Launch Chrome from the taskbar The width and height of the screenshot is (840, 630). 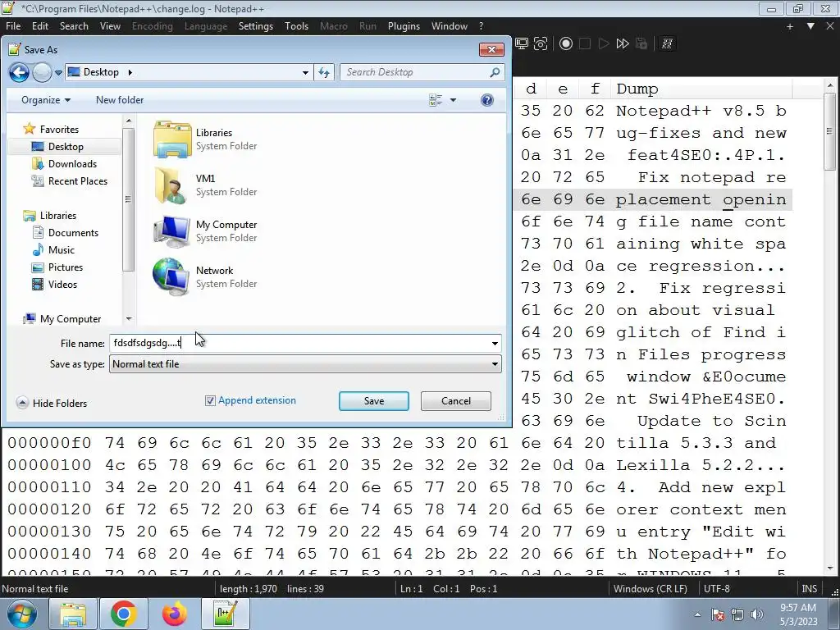pyautogui.click(x=124, y=614)
